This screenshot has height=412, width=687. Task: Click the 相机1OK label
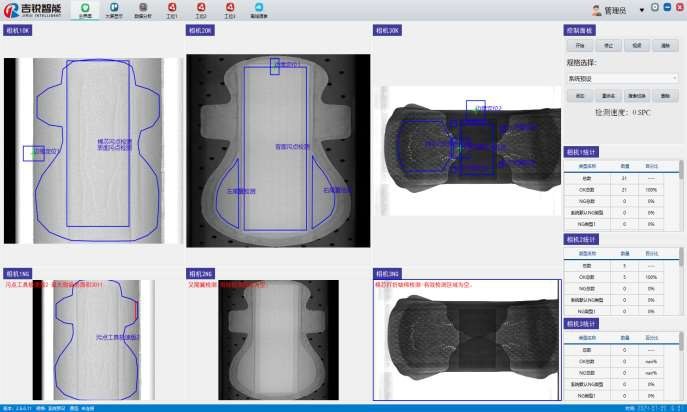point(18,31)
